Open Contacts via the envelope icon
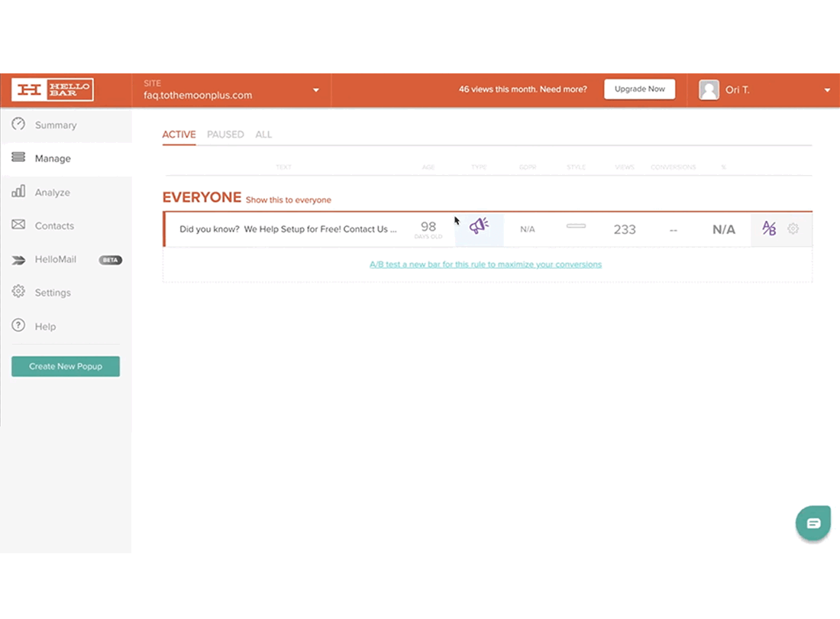The height and width of the screenshot is (619, 840). 18,225
